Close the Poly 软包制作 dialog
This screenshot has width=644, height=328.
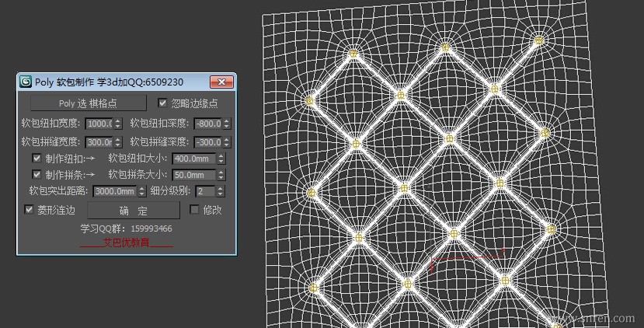click(221, 82)
